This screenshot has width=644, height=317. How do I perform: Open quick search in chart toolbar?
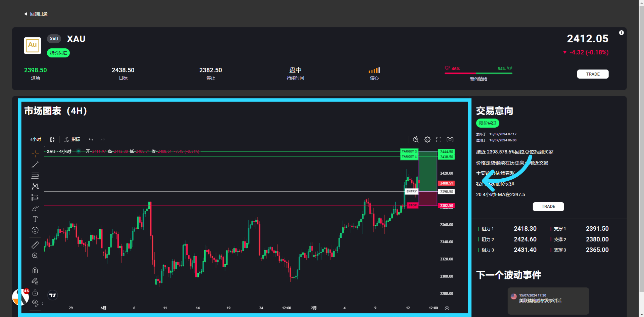pyautogui.click(x=416, y=139)
